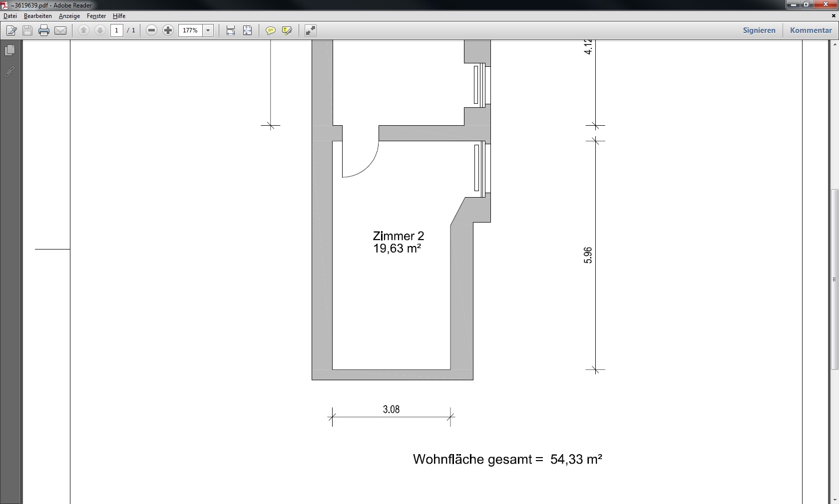839x504 pixels.
Task: Open the Signieren pane
Action: pos(759,30)
